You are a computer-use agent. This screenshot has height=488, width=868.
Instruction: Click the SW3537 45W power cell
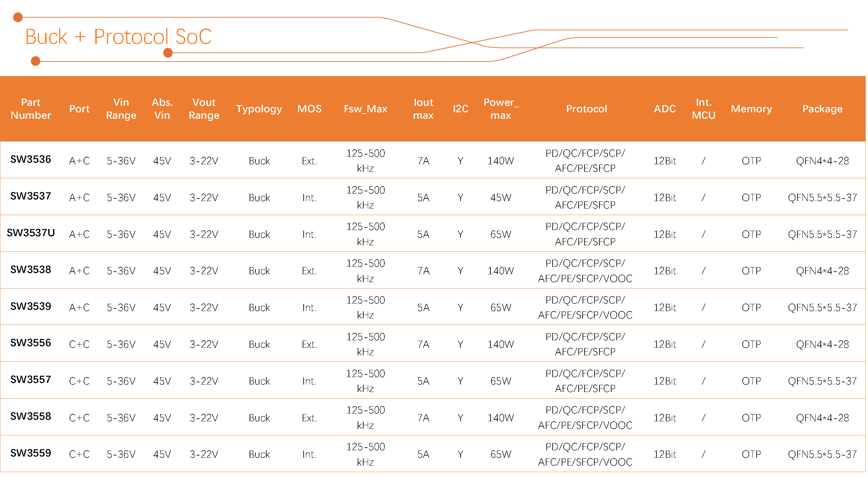(501, 198)
